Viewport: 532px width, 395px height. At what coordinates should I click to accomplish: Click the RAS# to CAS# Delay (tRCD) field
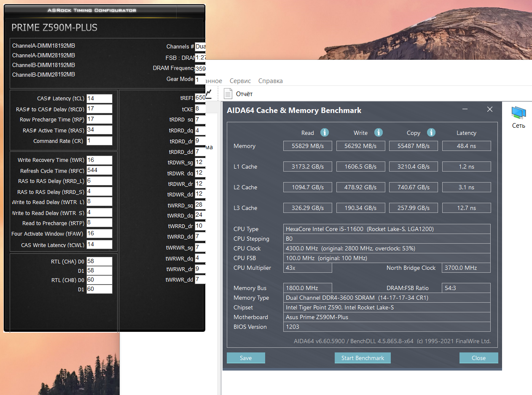pyautogui.click(x=99, y=109)
